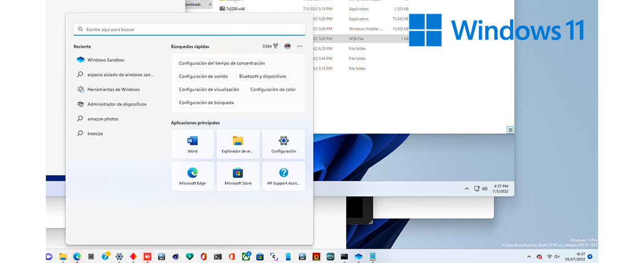The image size is (644, 263).
Task: Select the 7z2200-x64 file in sandbox Explorer
Action: coord(233,8)
